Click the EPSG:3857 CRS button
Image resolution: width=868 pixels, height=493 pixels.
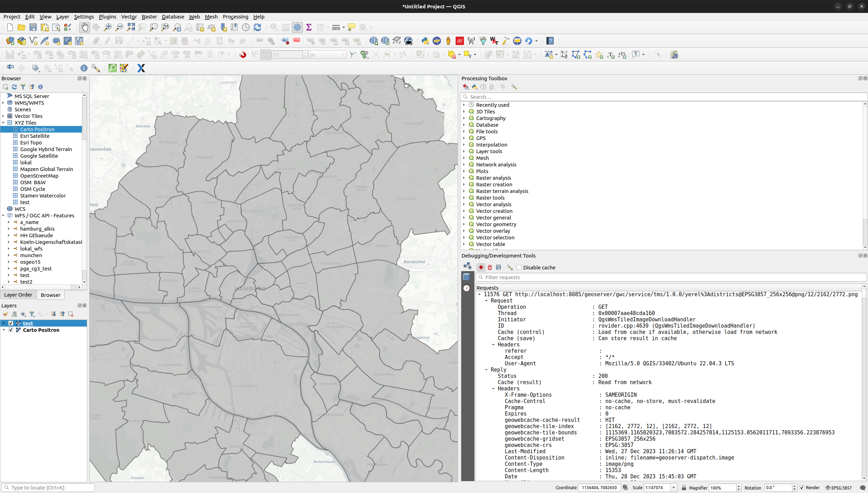pos(839,488)
